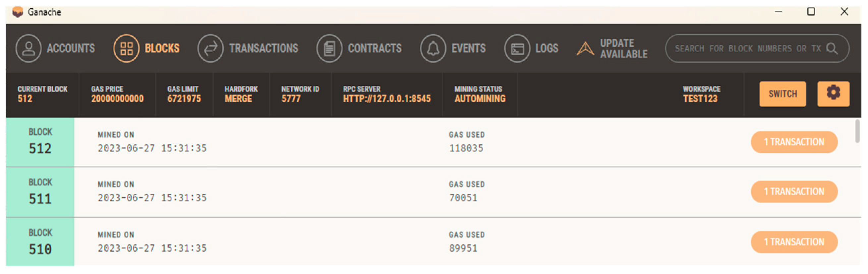Click gas used value 118035
Screen dimensions: 868x274
tap(466, 148)
